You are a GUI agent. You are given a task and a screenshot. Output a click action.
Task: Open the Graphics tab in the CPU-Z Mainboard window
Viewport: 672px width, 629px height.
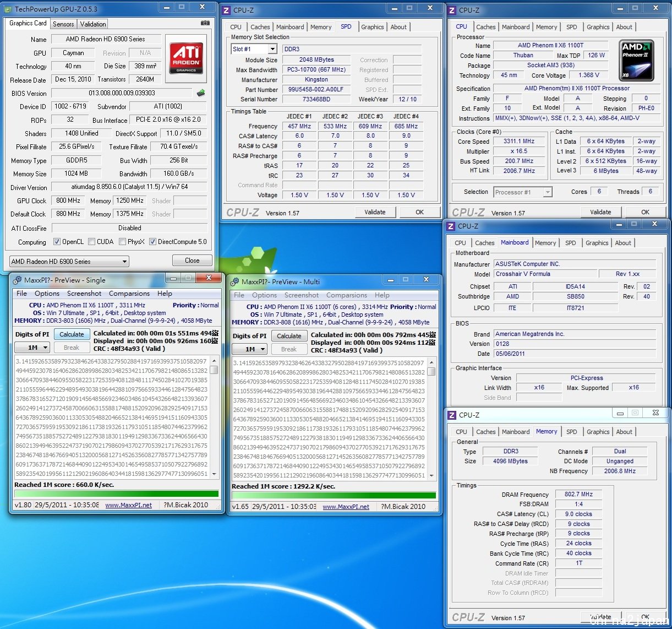(597, 243)
